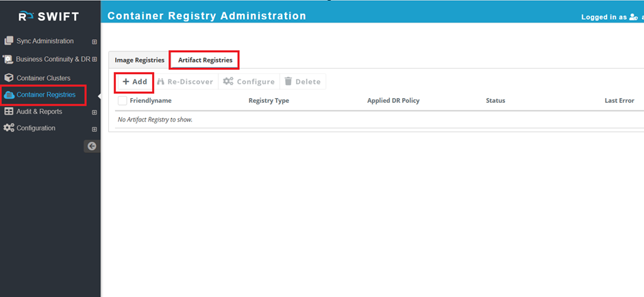Image resolution: width=644 pixels, height=297 pixels.
Task: Switch to the Artifact Registries tab
Action: [205, 60]
